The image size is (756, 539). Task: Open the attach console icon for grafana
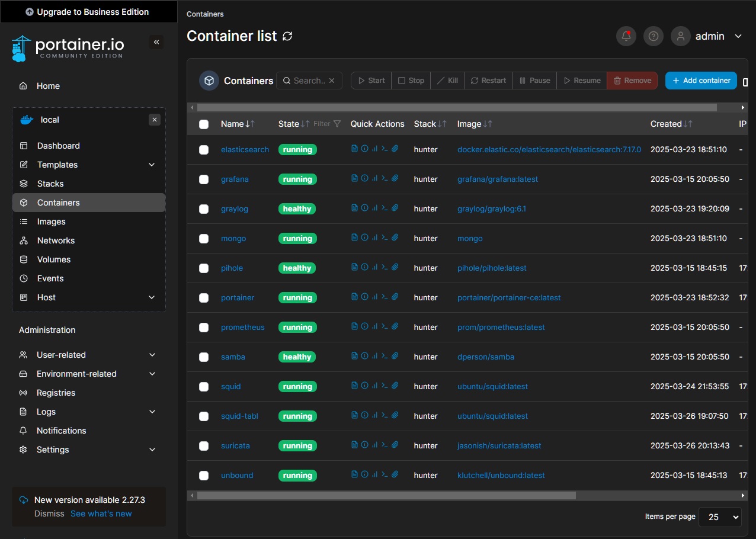[395, 178]
